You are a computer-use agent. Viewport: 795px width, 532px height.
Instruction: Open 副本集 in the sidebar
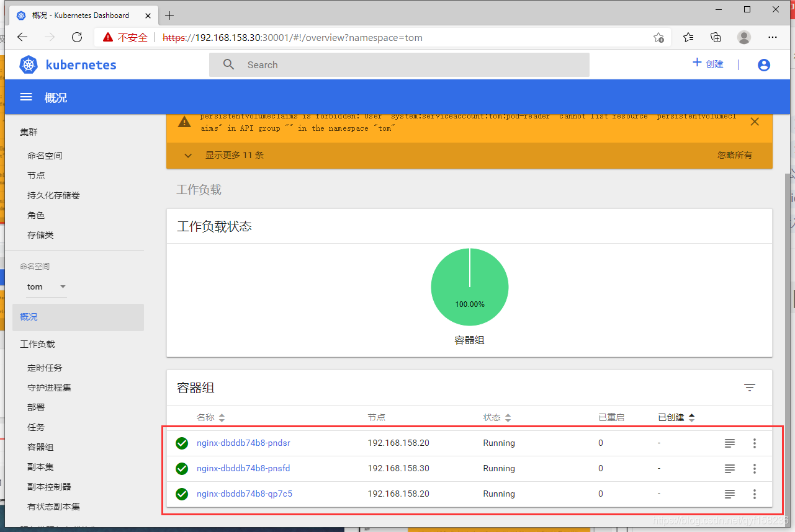(40, 467)
